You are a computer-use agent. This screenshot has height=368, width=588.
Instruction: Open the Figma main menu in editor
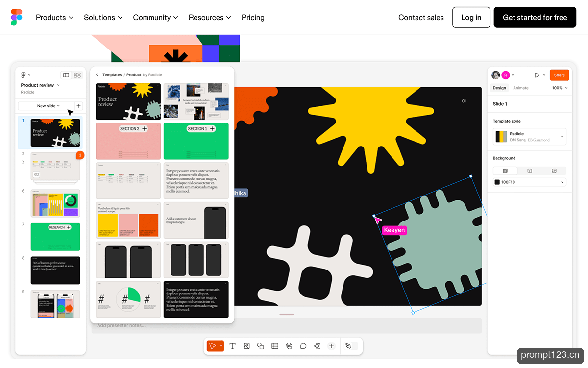point(25,75)
